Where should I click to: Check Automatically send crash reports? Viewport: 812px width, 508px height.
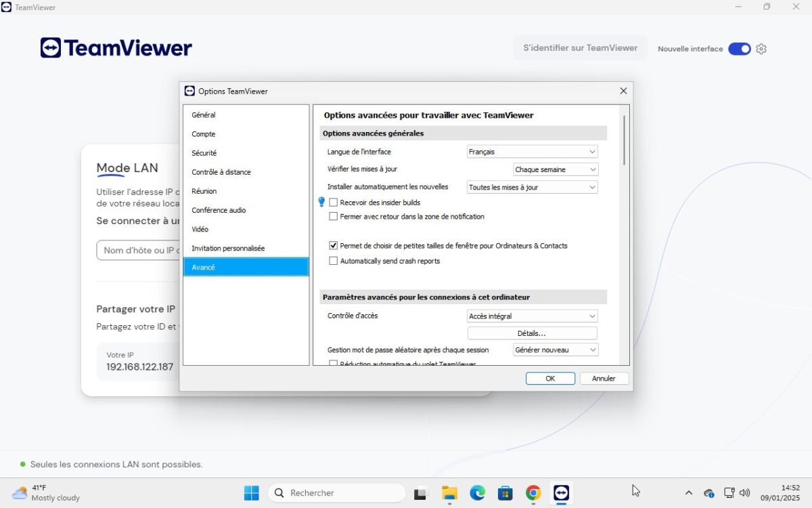tap(333, 260)
